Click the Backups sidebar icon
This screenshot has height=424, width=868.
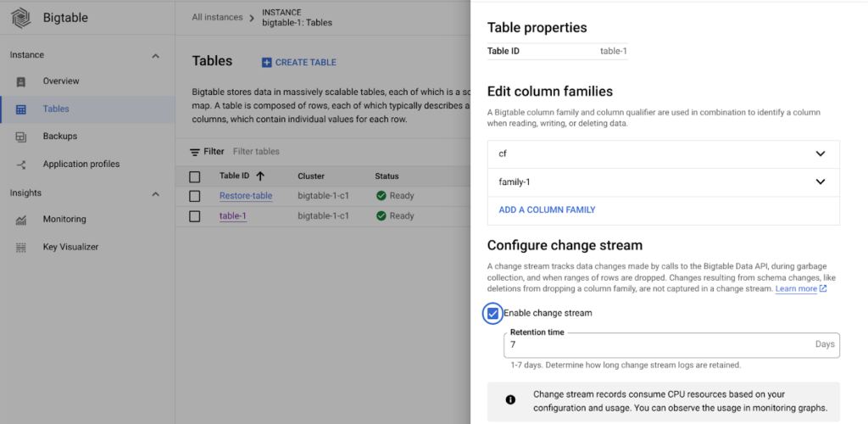click(x=22, y=137)
